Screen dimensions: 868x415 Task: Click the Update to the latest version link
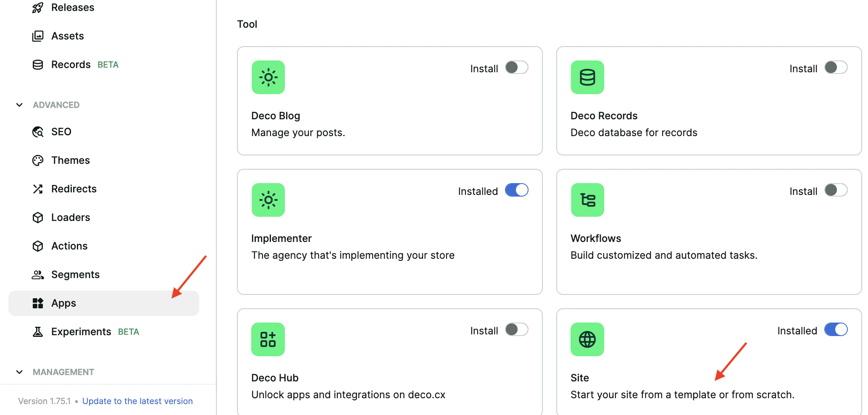tap(137, 401)
